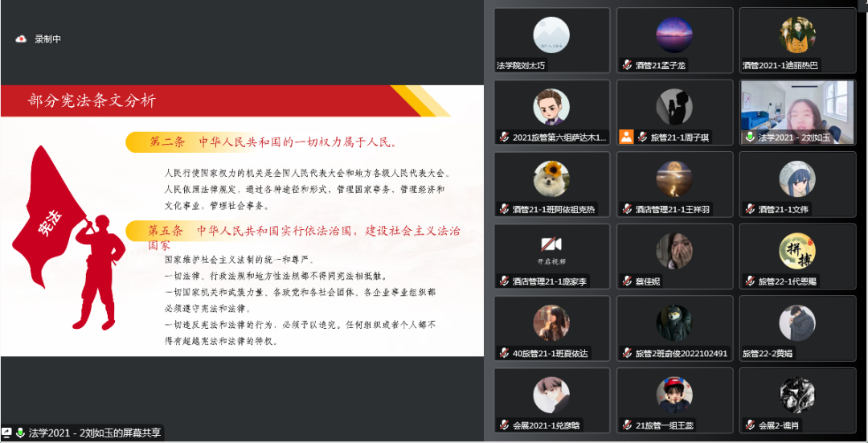This screenshot has width=868, height=443.
Task: Select 法学2021-2刘如玉's live video tile
Action: point(798,112)
